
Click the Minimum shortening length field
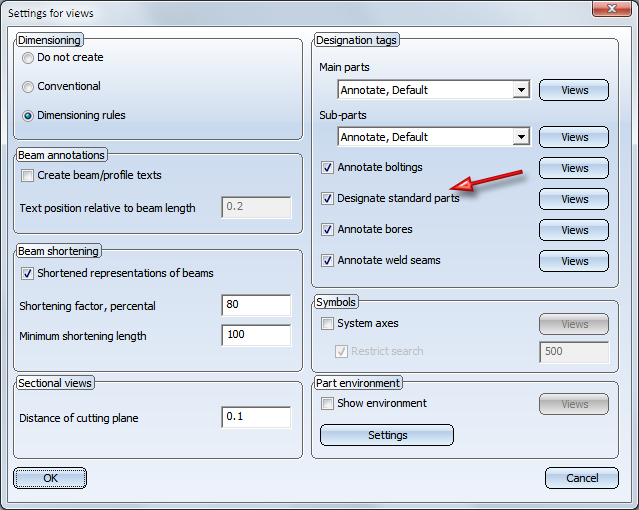click(256, 335)
